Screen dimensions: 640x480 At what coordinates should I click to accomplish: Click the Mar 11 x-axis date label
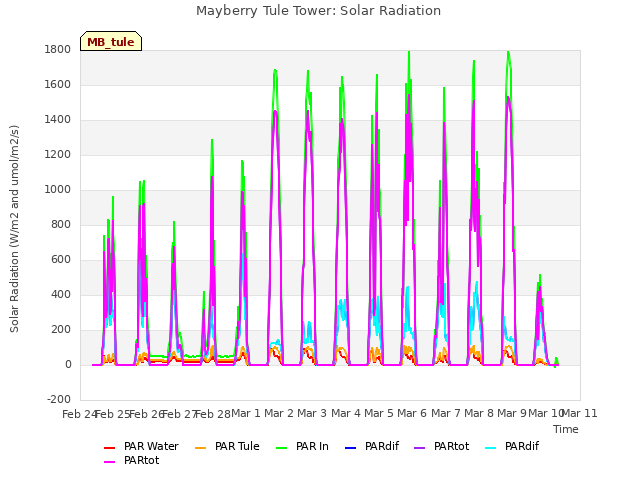pos(580,413)
